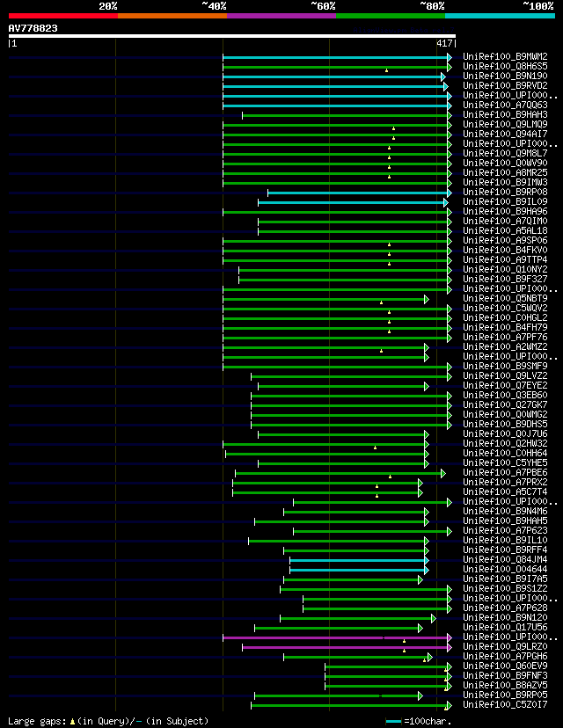This screenshot has width=563, height=728.
Task: Click the cyan ~100% legend color segment
Action: point(500,15)
